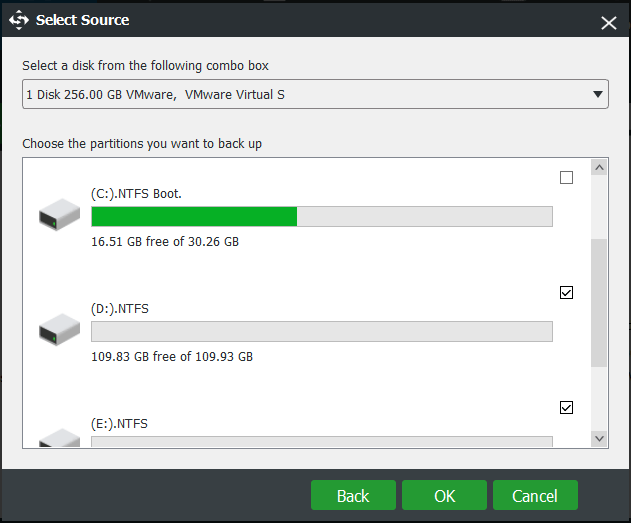Click the C: partition usage bar
The image size is (631, 523).
coord(322,216)
